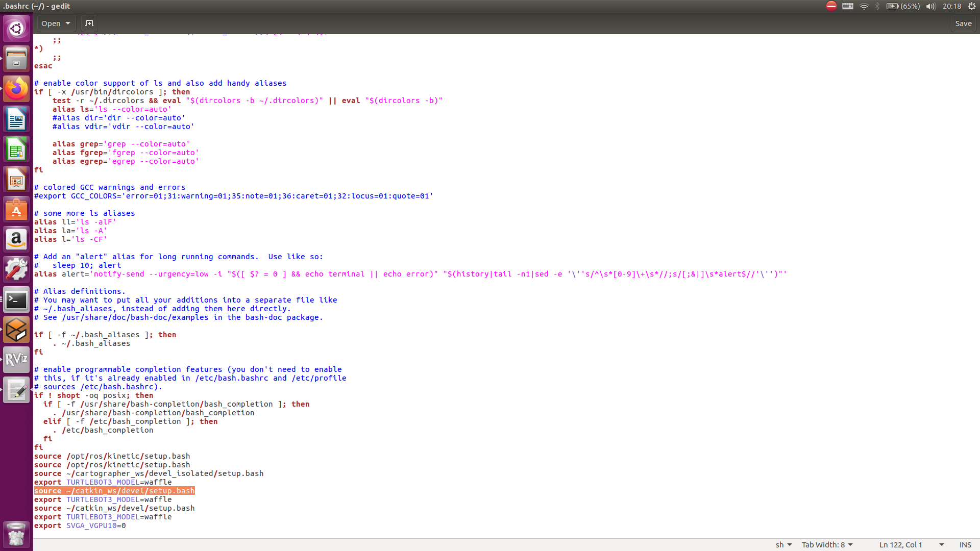
Task: Open the Amazon launcher icon
Action: point(16,239)
